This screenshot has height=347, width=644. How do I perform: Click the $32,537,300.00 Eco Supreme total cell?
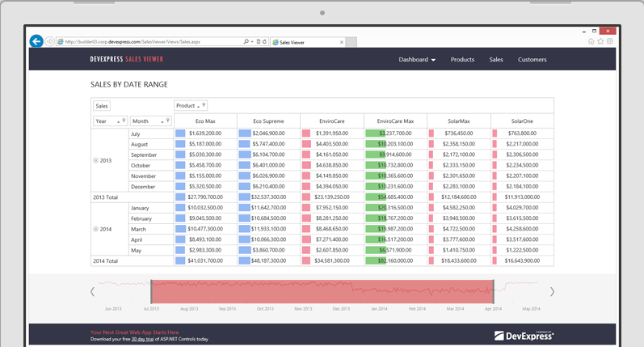pos(268,197)
